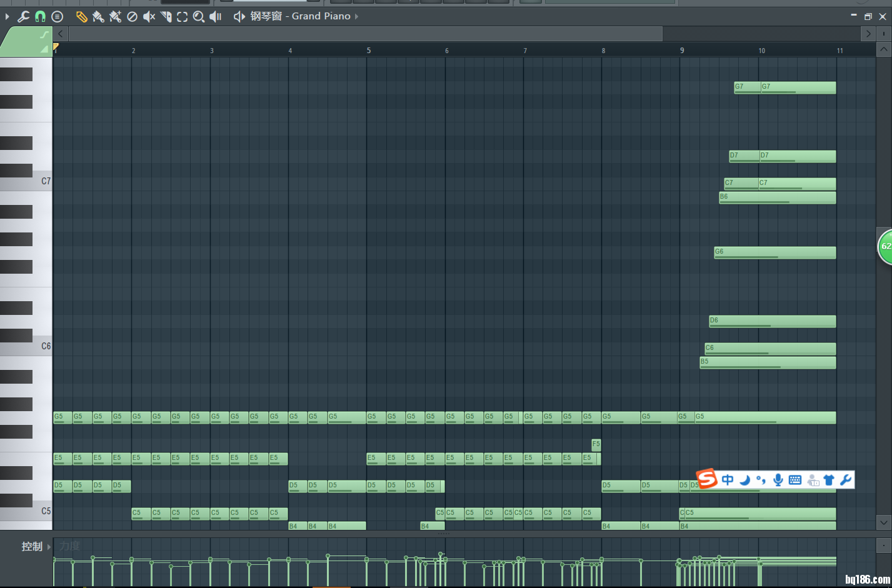892x588 pixels.
Task: Select the Playback scrub tool
Action: [x=216, y=17]
